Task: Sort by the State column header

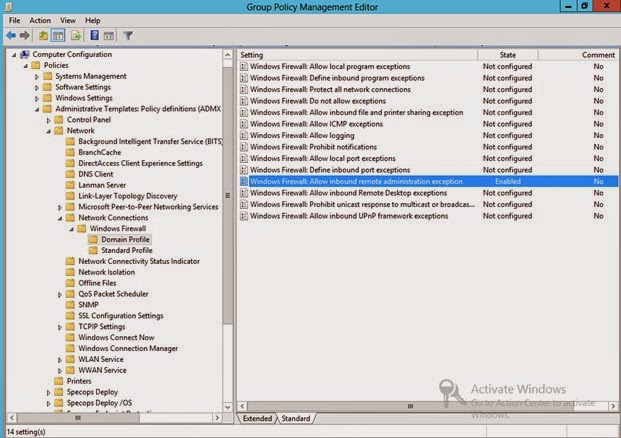Action: (x=508, y=55)
